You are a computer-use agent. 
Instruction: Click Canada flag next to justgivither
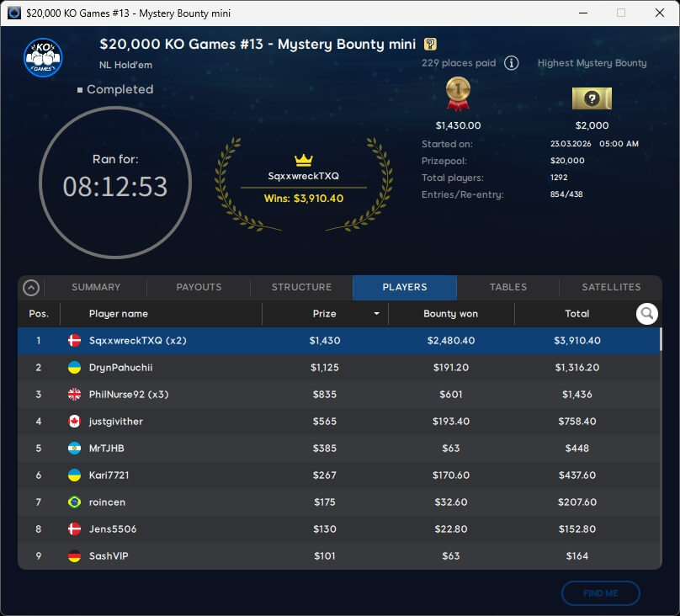tap(74, 422)
